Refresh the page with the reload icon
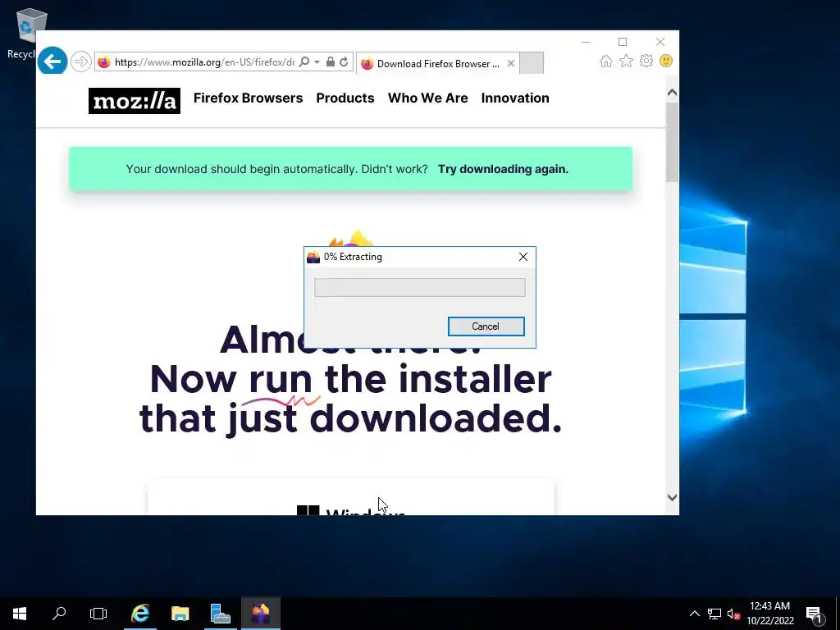The image size is (840, 630). click(344, 62)
